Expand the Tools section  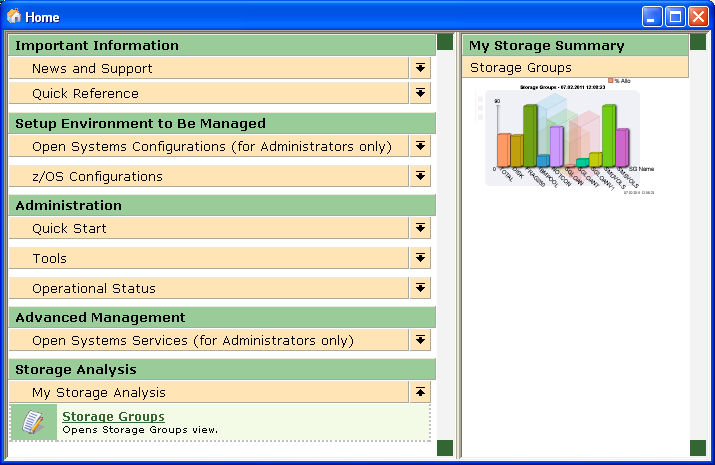[x=421, y=258]
